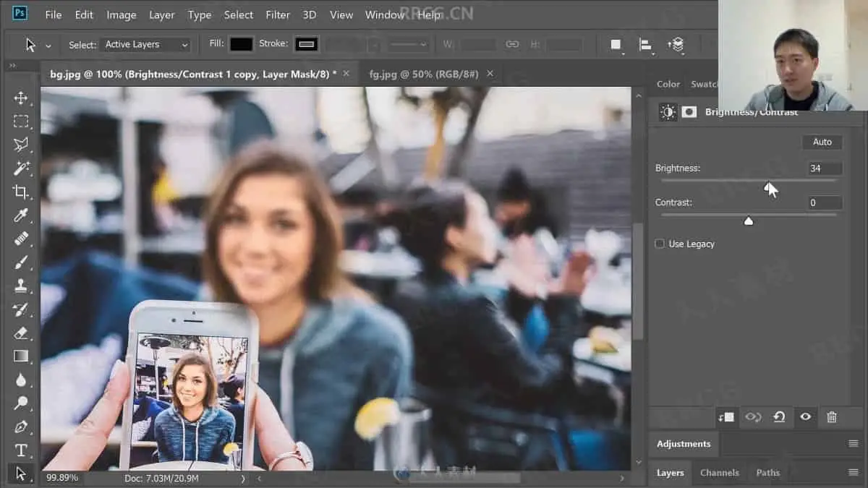
Task: Open the Select Active Layers dropdown
Action: 145,45
